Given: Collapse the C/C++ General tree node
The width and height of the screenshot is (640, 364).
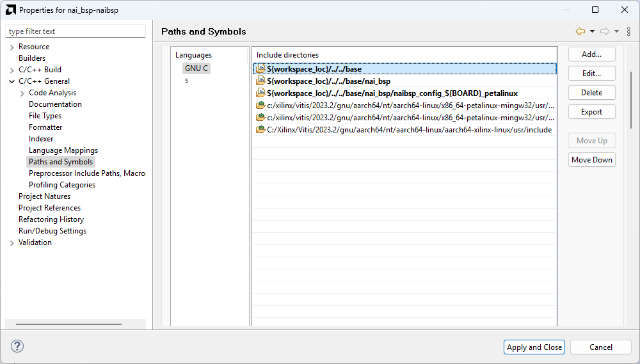Looking at the screenshot, I should pyautogui.click(x=12, y=82).
